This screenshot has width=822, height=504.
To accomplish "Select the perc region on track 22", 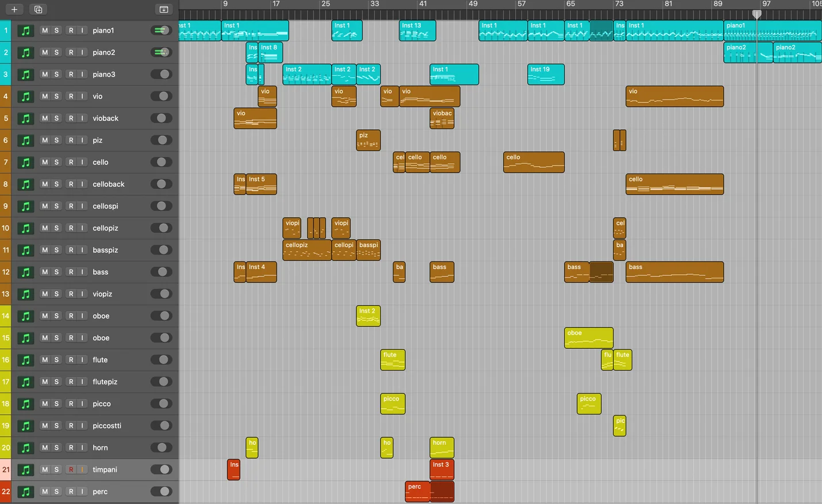I will click(x=417, y=492).
